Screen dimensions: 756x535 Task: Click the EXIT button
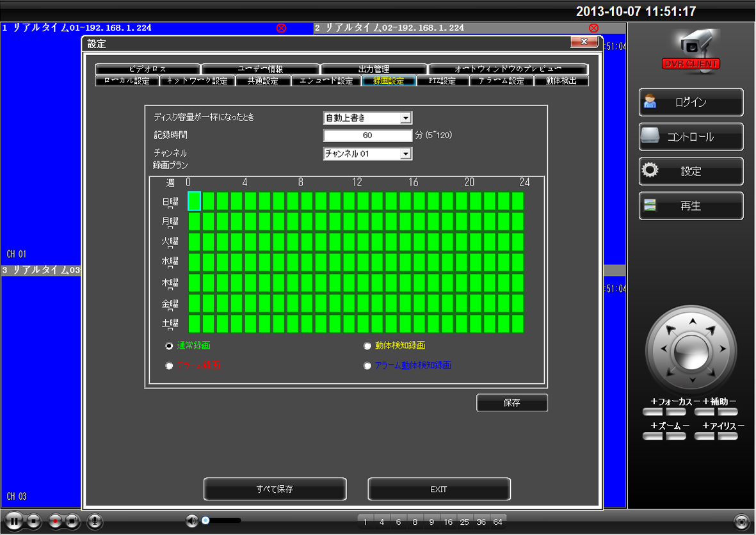438,490
